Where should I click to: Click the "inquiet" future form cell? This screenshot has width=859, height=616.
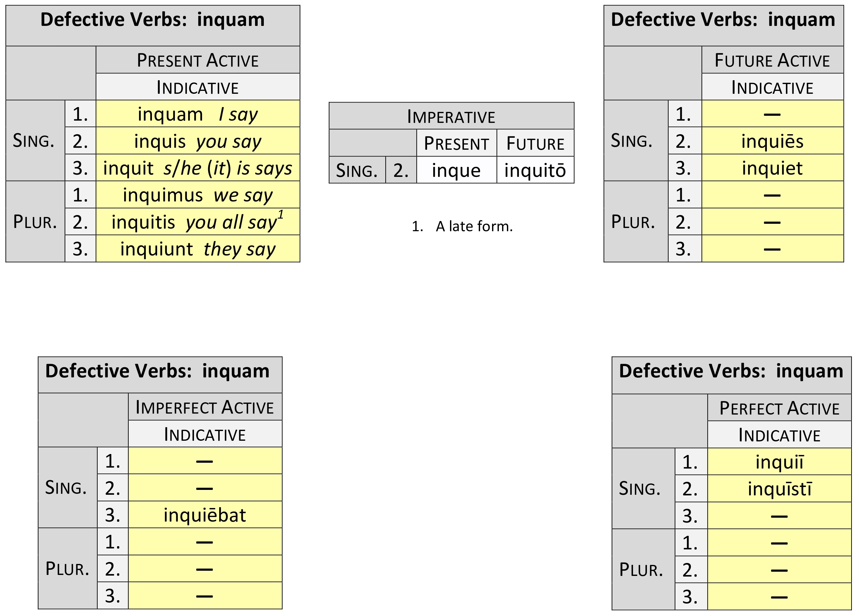coord(772,168)
